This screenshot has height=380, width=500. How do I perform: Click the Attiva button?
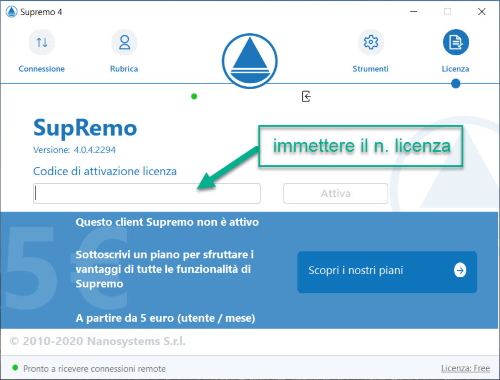(x=336, y=193)
